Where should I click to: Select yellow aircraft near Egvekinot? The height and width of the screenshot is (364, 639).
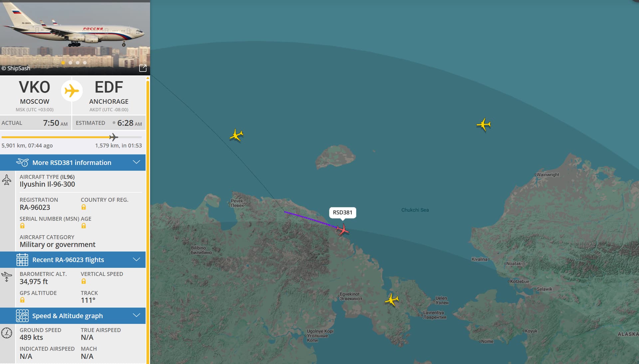[392, 300]
